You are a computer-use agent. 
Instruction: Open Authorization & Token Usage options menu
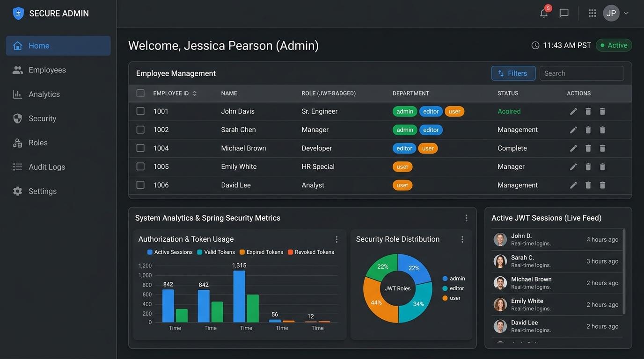click(x=337, y=239)
